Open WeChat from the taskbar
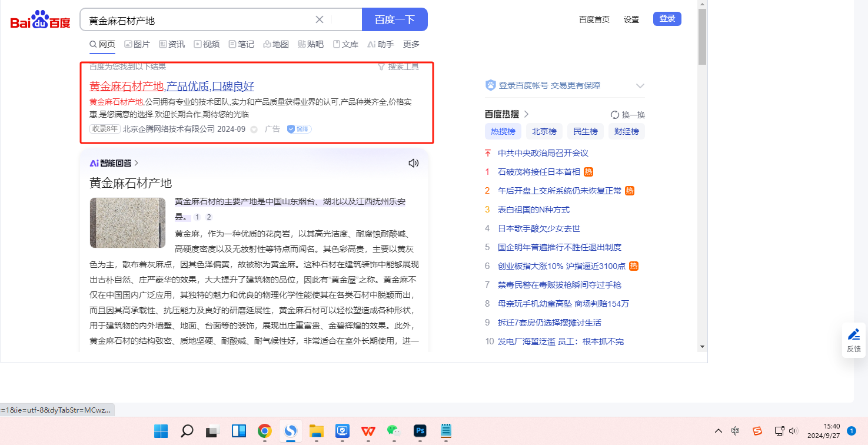 [393, 431]
